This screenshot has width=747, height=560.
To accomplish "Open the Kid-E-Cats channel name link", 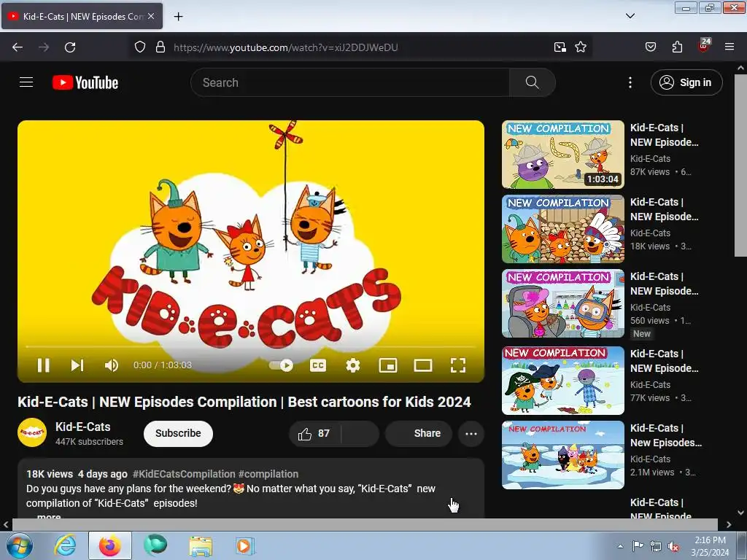I will (x=83, y=427).
